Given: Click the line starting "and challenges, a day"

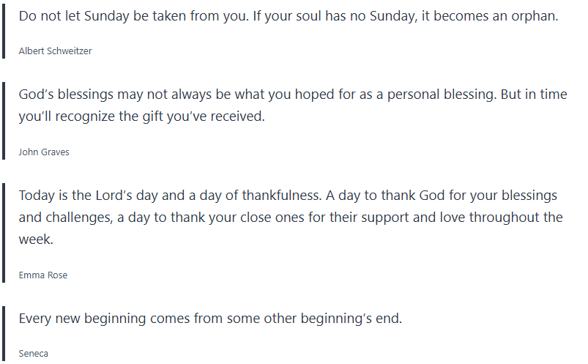Looking at the screenshot, I should tap(291, 218).
